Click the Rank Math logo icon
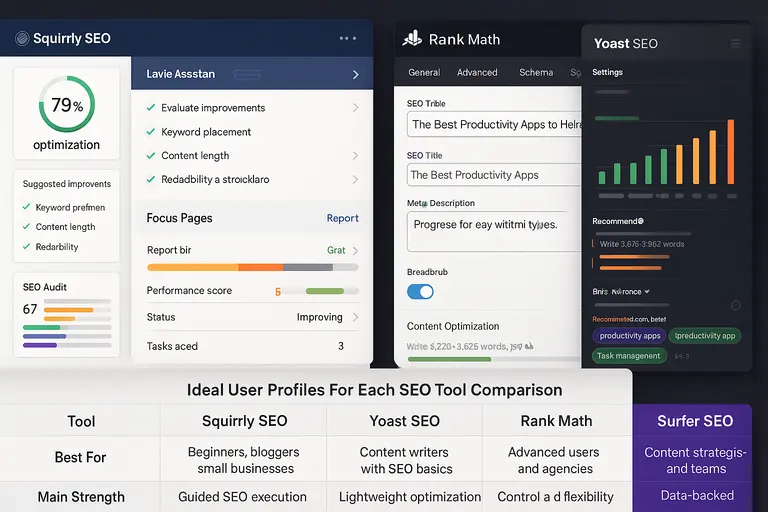This screenshot has width=768, height=512. click(412, 38)
